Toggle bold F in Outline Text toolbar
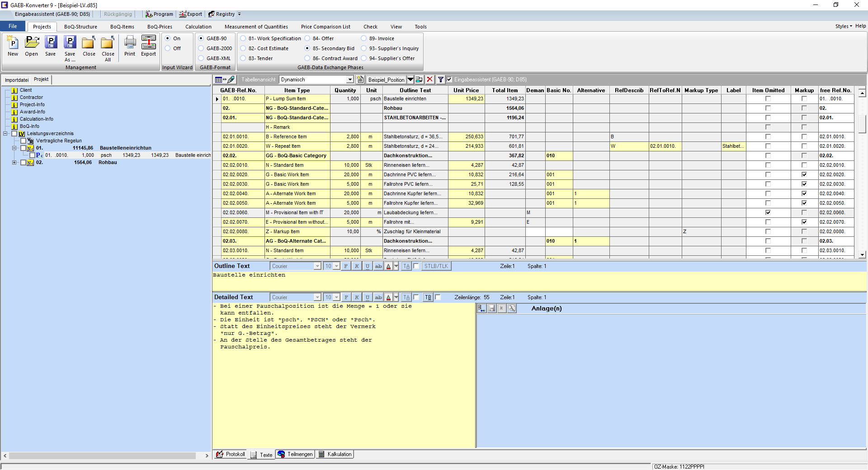The height and width of the screenshot is (470, 868). pyautogui.click(x=346, y=266)
